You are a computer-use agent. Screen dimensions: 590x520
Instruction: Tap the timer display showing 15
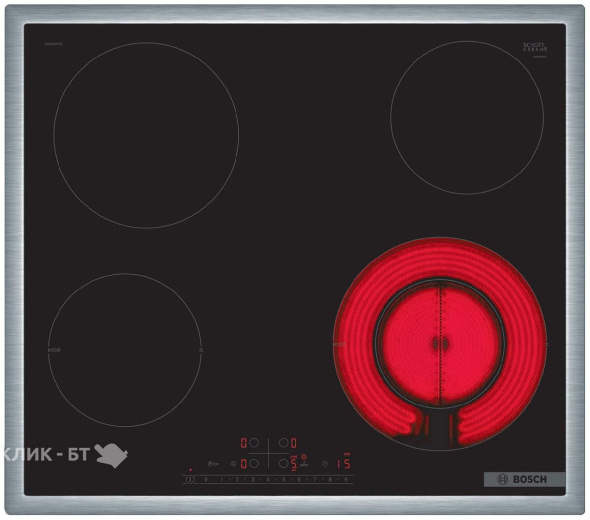click(344, 464)
